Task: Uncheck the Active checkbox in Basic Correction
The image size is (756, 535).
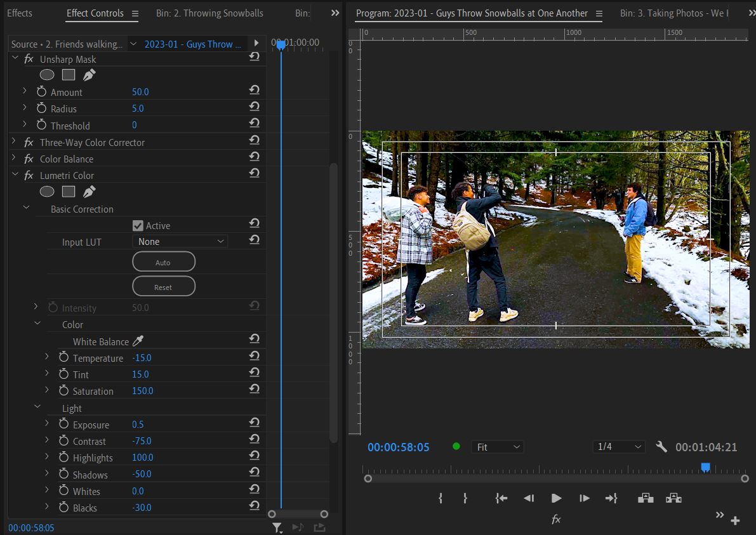Action: [x=138, y=225]
